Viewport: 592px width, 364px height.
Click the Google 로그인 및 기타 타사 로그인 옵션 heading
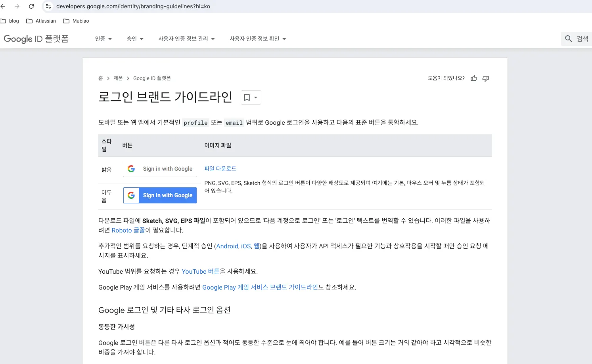164,310
